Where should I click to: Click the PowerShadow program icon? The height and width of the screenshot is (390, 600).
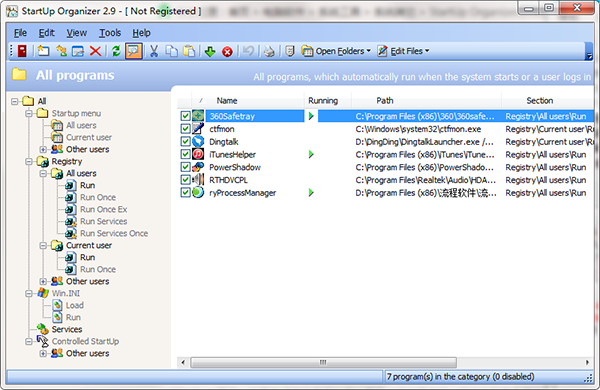point(198,167)
